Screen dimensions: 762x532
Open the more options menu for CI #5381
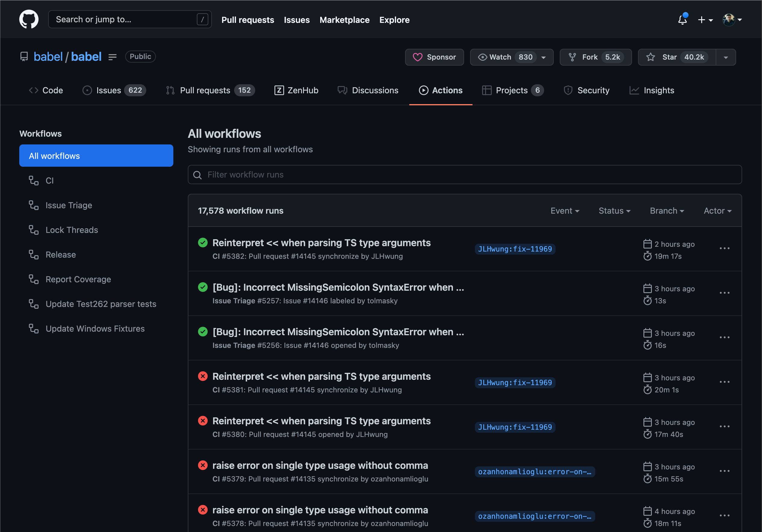point(724,382)
